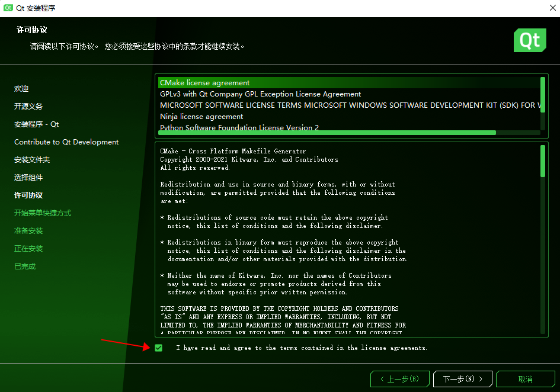Click the 下一步(N) next button
The height and width of the screenshot is (392, 560).
pos(462,379)
